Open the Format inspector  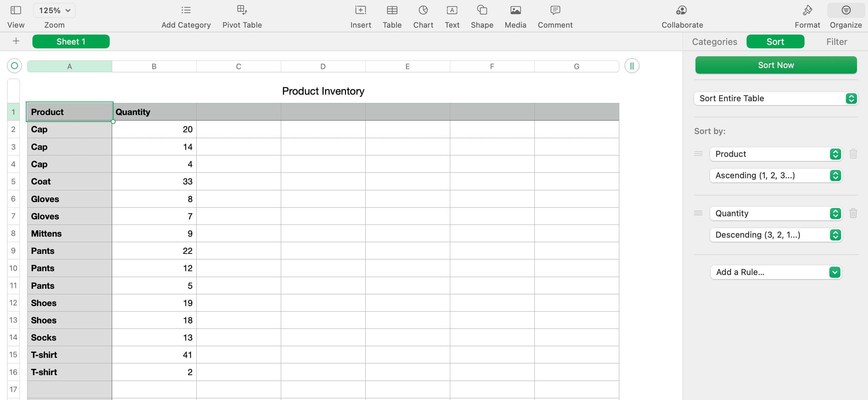[807, 10]
